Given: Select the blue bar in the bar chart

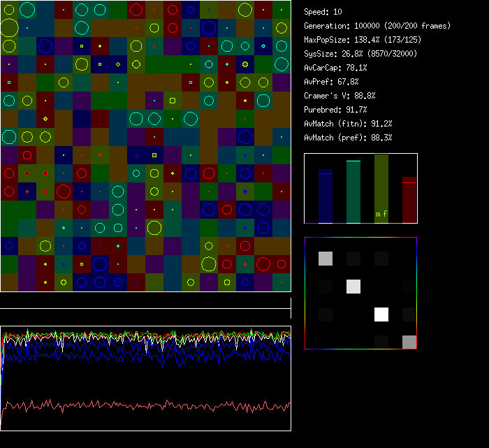Looking at the screenshot, I should click(x=326, y=197).
